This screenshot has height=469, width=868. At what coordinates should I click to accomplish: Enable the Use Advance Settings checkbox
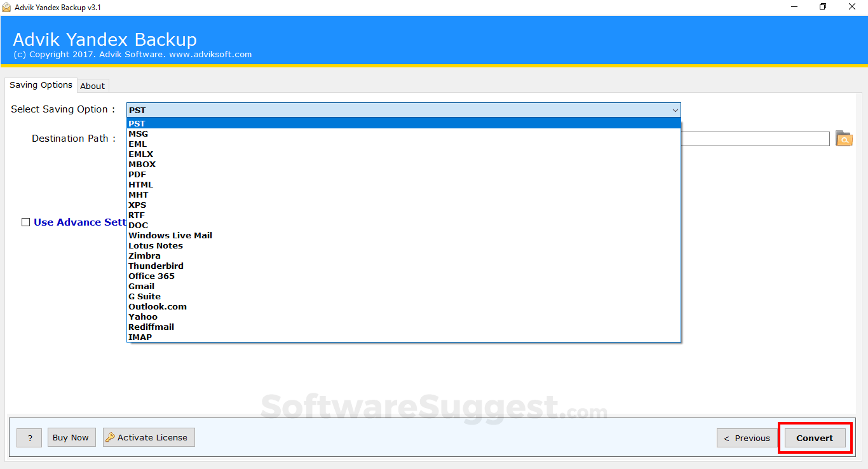pos(26,222)
